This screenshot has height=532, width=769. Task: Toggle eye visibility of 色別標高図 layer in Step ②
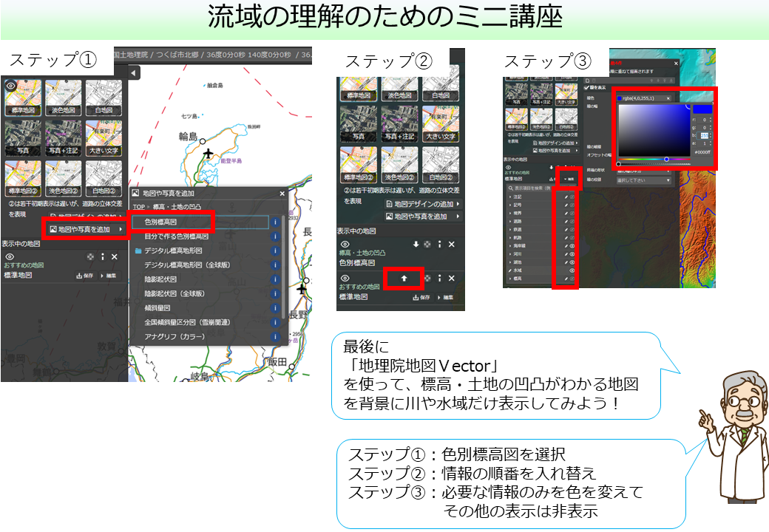345,244
